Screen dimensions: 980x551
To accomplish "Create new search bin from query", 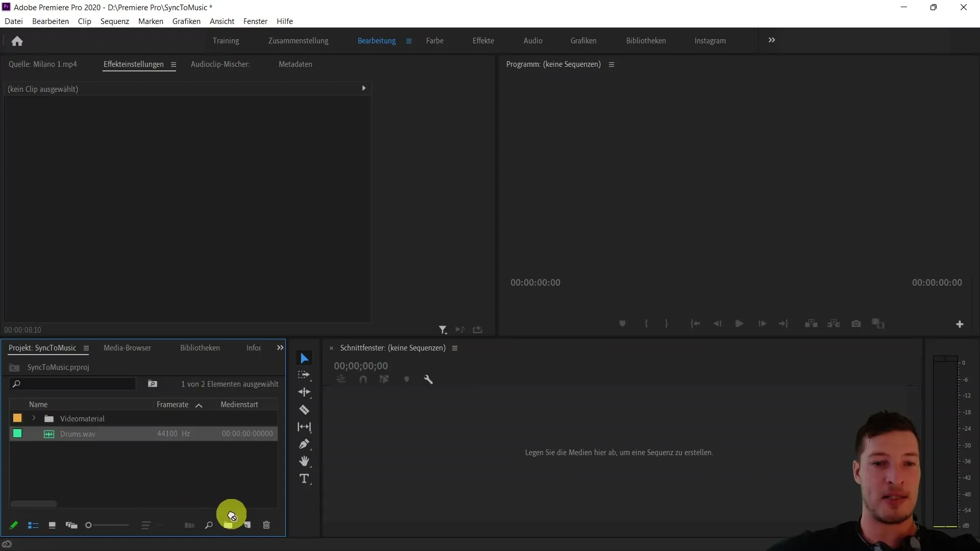I will click(152, 384).
